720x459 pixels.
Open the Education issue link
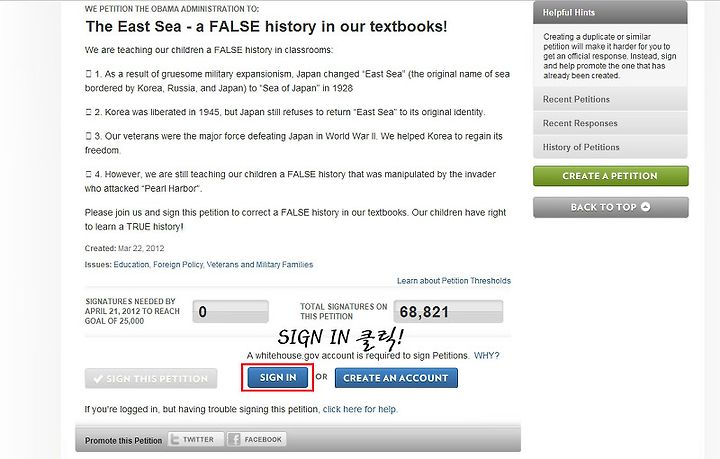pyautogui.click(x=131, y=264)
